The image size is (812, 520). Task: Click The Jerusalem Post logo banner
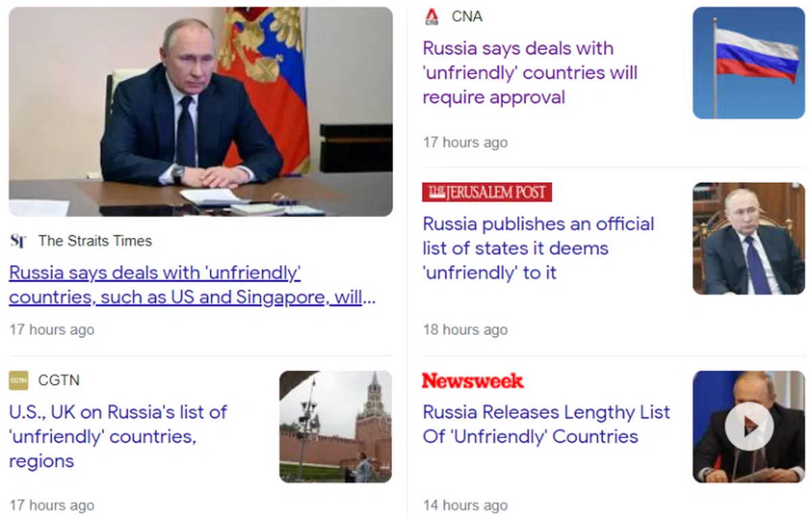pyautogui.click(x=487, y=192)
